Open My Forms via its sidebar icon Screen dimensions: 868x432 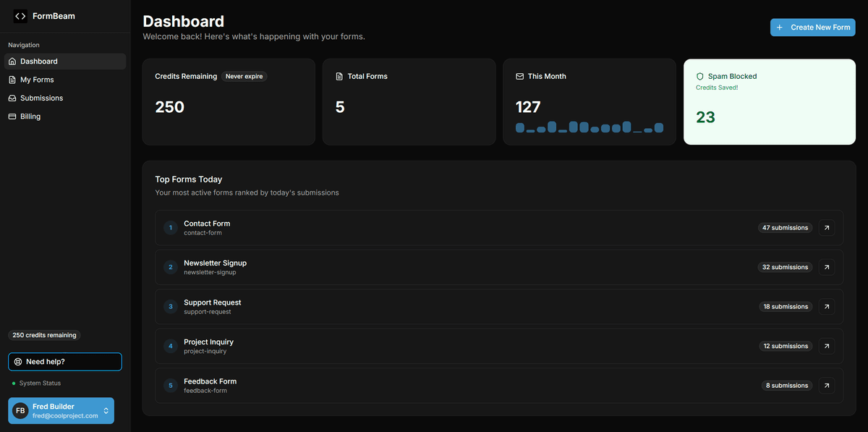point(12,79)
